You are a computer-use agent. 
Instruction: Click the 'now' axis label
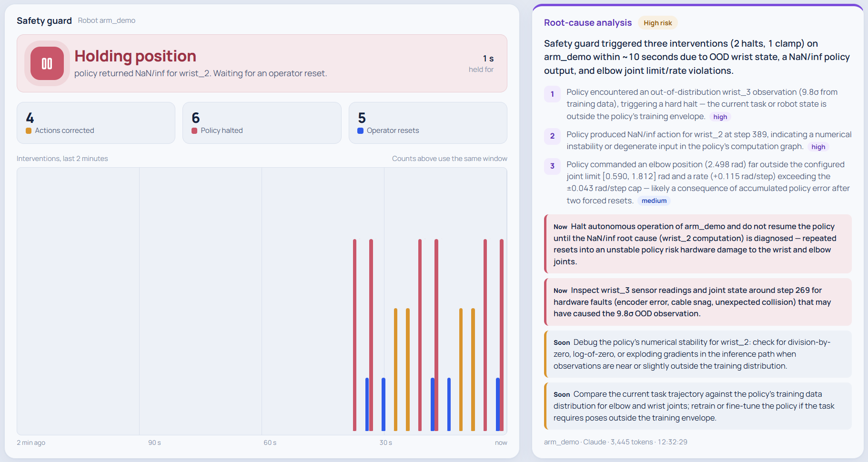click(501, 442)
